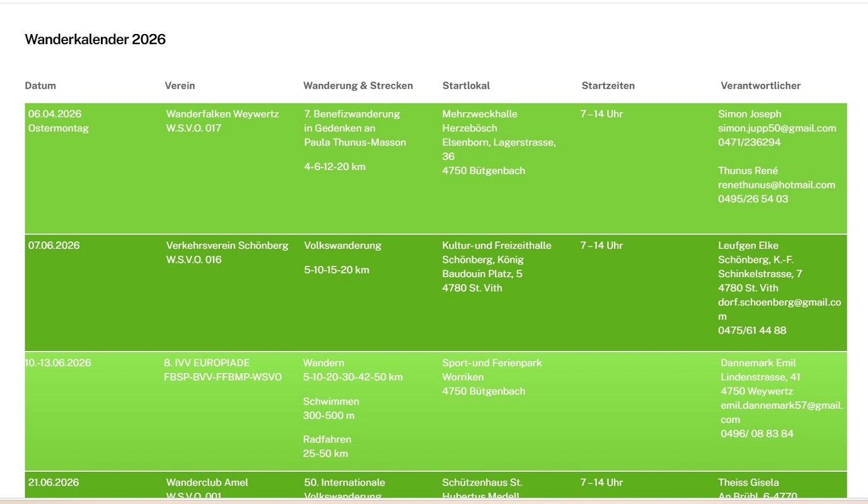Screen dimensions: 868x504
Task: Click phone number 0471/236294
Action: pyautogui.click(x=749, y=142)
